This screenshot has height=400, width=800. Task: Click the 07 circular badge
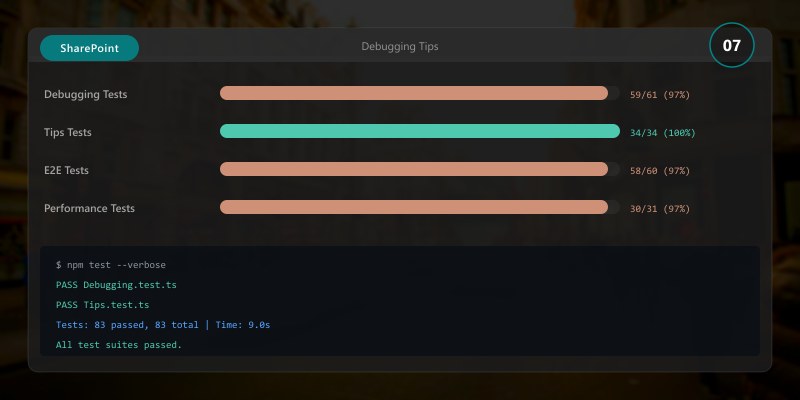[732, 45]
